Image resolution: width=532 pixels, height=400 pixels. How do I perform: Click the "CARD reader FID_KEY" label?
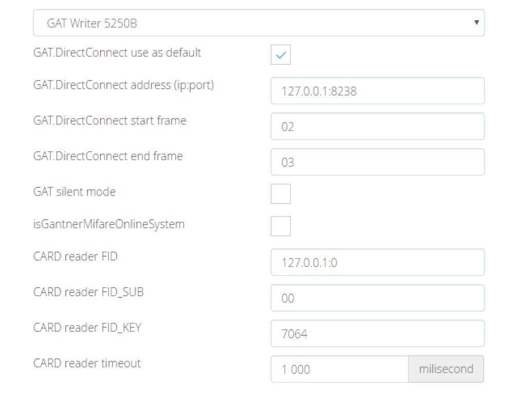pos(87,328)
